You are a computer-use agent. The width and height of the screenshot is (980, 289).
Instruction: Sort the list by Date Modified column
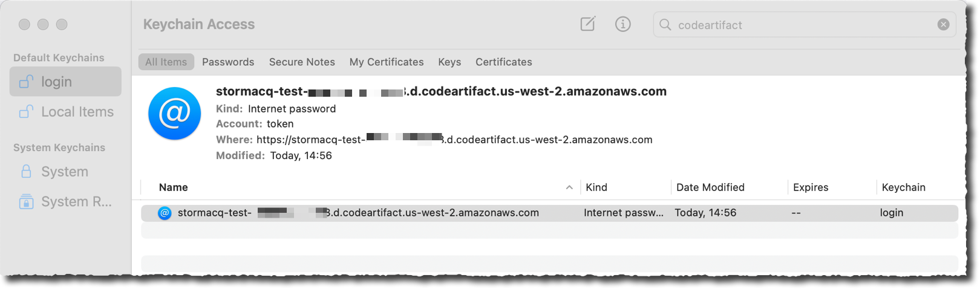coord(710,187)
